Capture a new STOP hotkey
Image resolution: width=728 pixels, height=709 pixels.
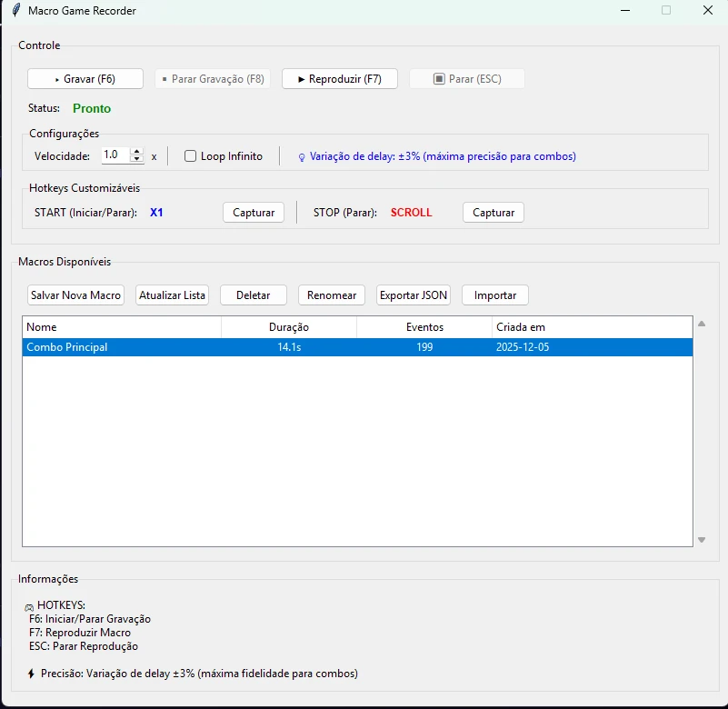[x=494, y=213]
